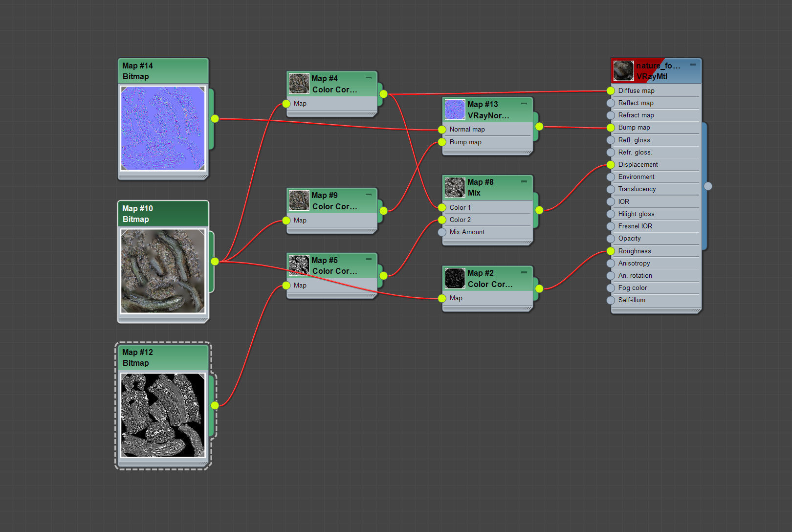
Task: Click the Map #10 Bitmap title bar
Action: 163,214
